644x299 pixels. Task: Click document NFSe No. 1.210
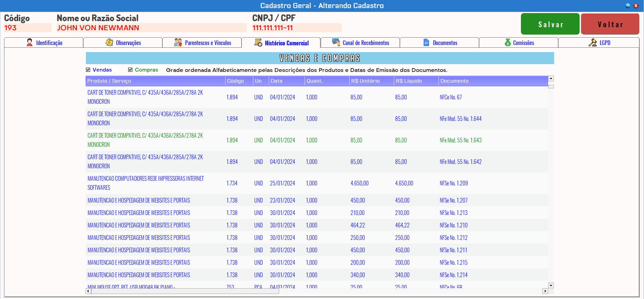[x=453, y=225]
